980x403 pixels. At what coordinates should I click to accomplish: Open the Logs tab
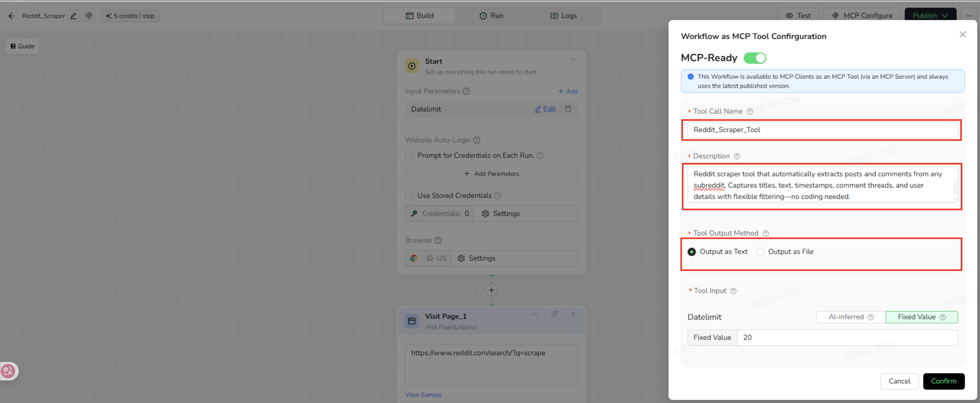[x=564, y=16]
